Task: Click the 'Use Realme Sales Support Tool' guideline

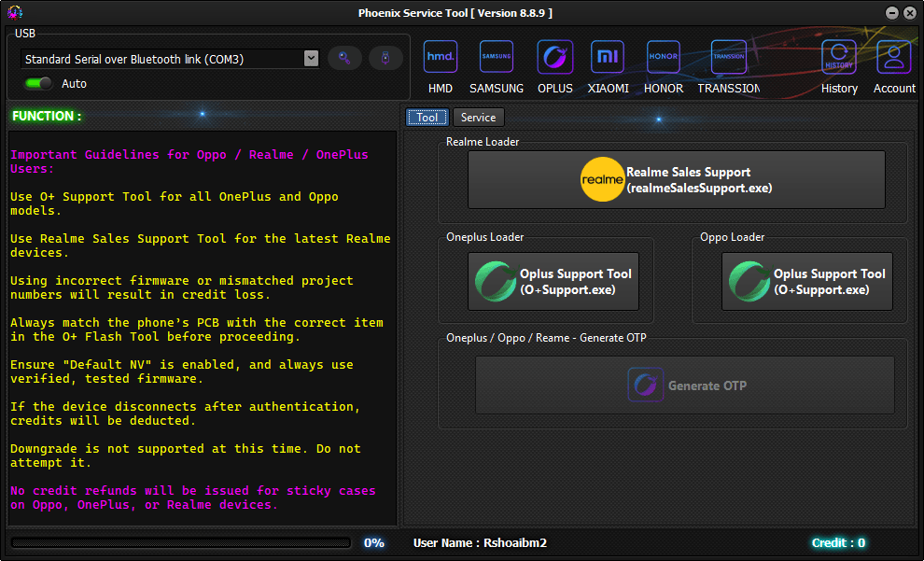Action: point(201,245)
